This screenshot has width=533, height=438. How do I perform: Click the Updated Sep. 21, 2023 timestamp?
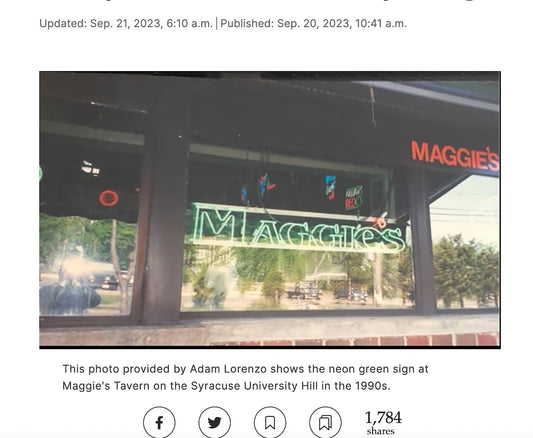click(126, 23)
